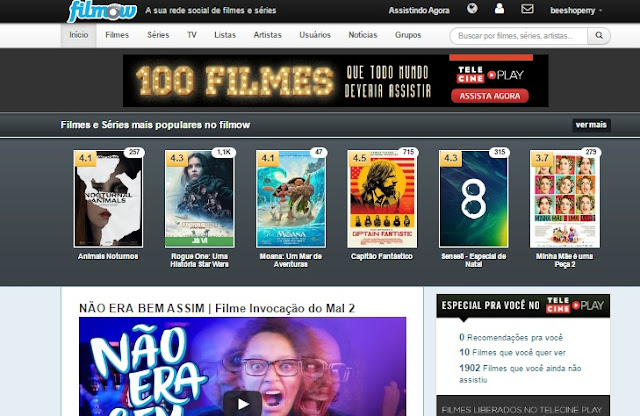Click Minha Mãe é uma Peça 2 title
Screen dimensions: 640x416
tap(565, 260)
